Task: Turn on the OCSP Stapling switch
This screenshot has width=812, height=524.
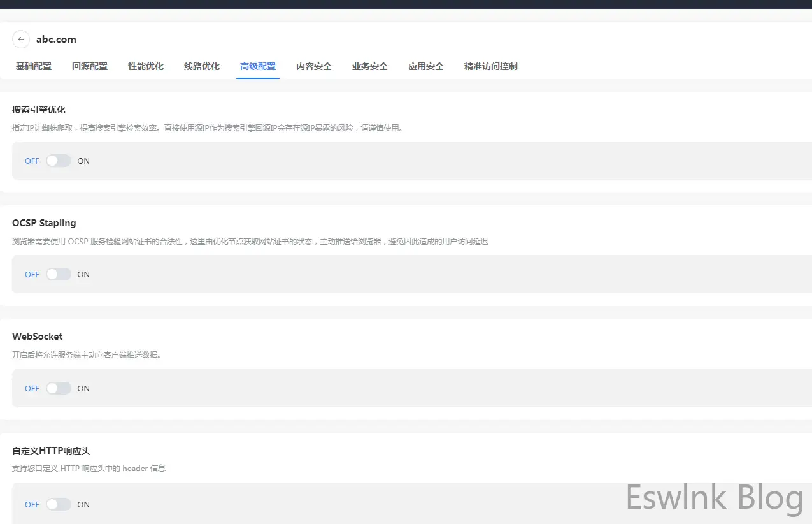Action: (59, 274)
